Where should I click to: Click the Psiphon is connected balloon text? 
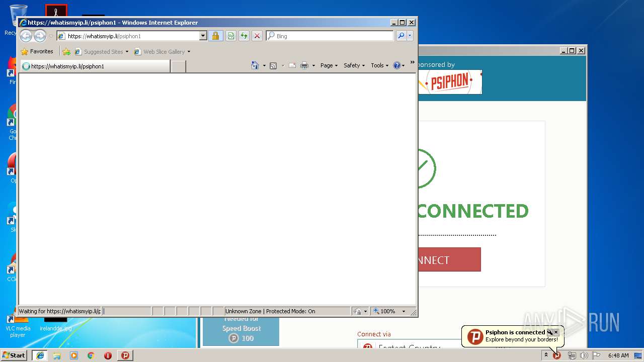515,332
